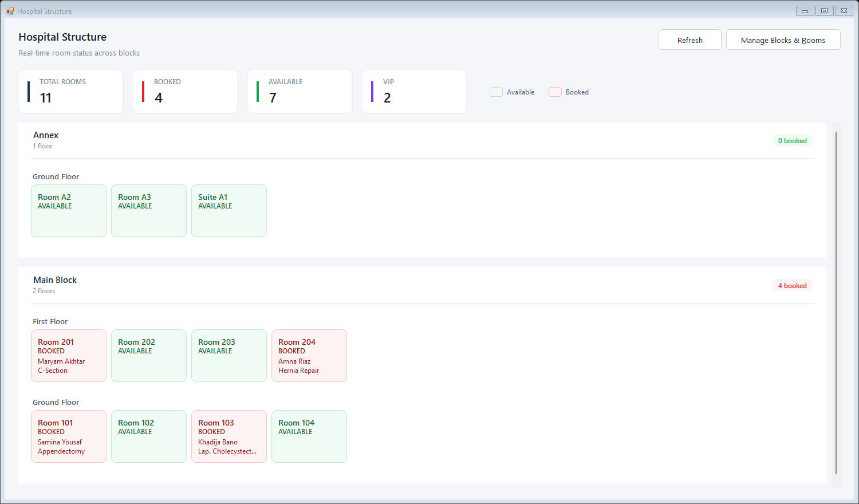
Task: Click the Booked stat card
Action: [x=186, y=92]
